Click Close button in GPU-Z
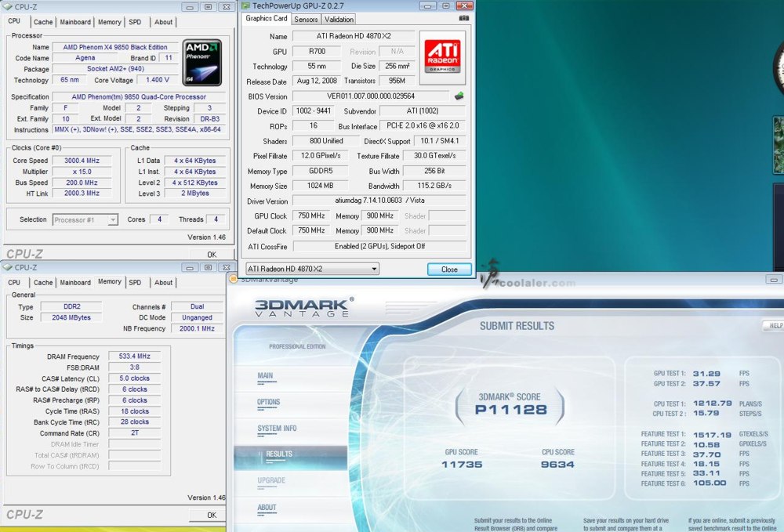The width and height of the screenshot is (784, 532). click(x=449, y=270)
